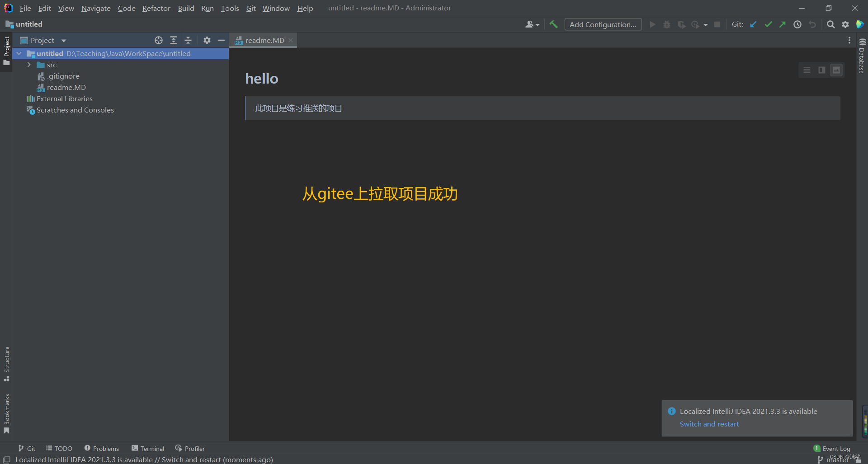
Task: Open the Git menu
Action: click(251, 8)
